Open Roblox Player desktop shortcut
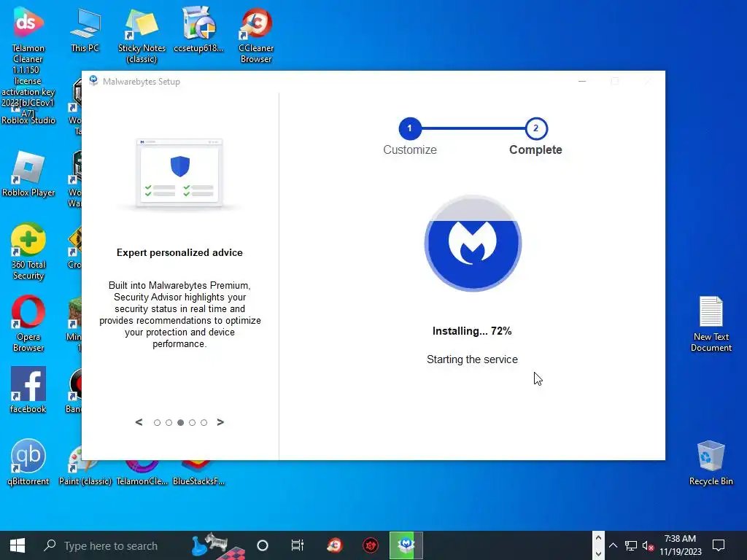 (28, 174)
